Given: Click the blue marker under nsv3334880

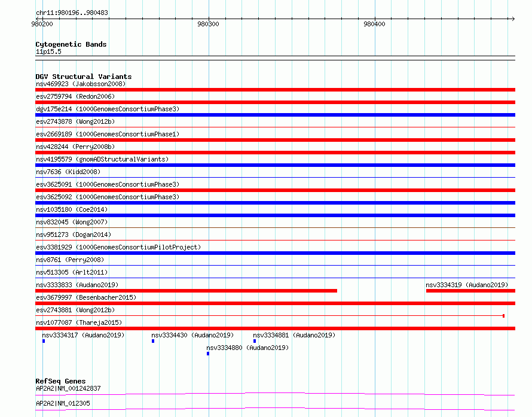Looking at the screenshot, I should tap(208, 354).
